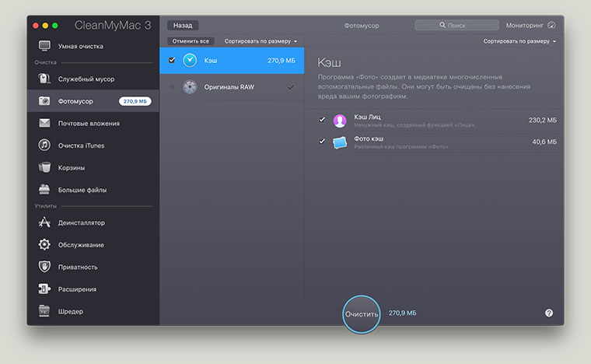This screenshot has width=591, height=364.
Task: Open Умная очистка section
Action: click(93, 46)
